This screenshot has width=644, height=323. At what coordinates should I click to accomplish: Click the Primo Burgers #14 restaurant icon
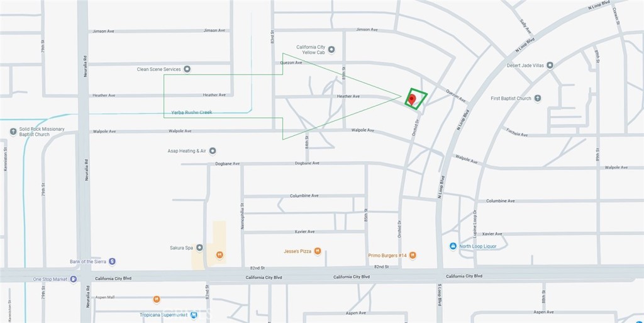pos(413,256)
